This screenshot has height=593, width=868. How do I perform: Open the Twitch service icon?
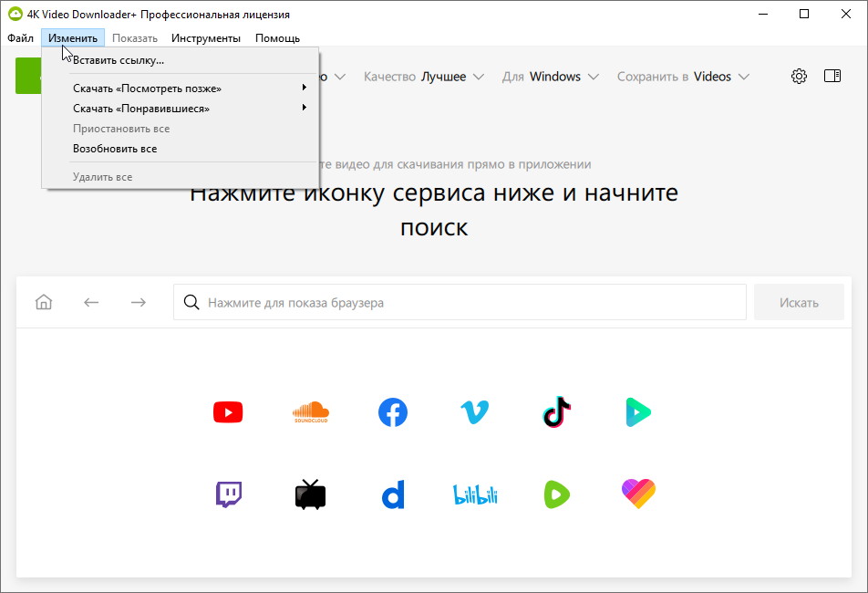(229, 494)
